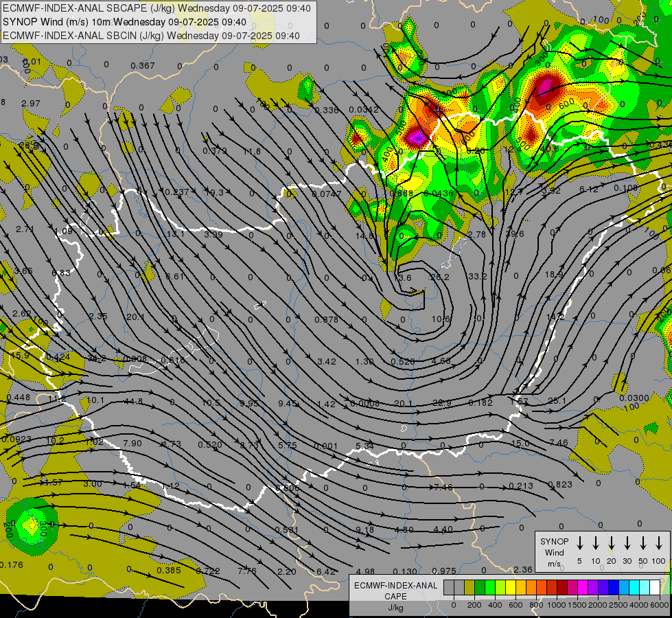
Task: Click the map value '14.6'
Action: [364, 236]
